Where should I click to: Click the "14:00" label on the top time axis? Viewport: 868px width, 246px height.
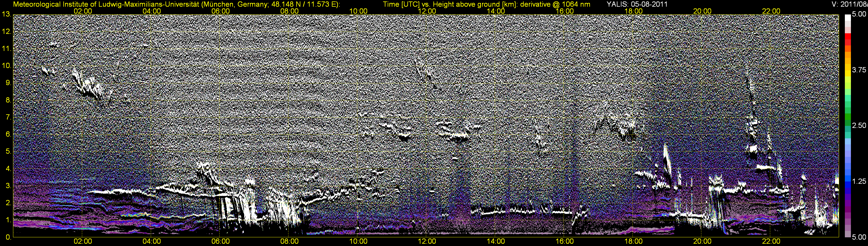[x=496, y=11]
